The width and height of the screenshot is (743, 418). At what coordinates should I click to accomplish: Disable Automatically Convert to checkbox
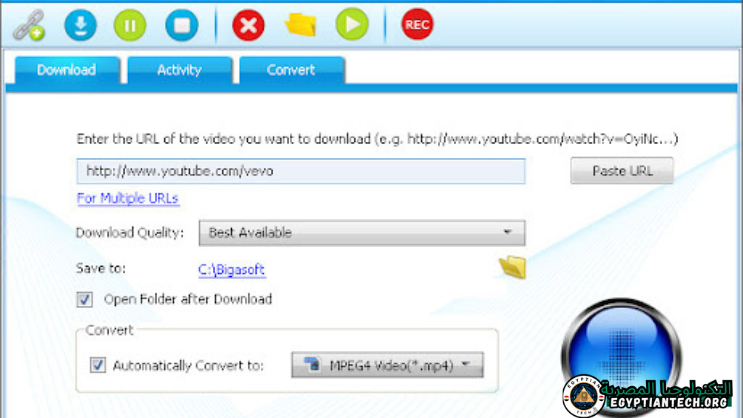pyautogui.click(x=98, y=365)
